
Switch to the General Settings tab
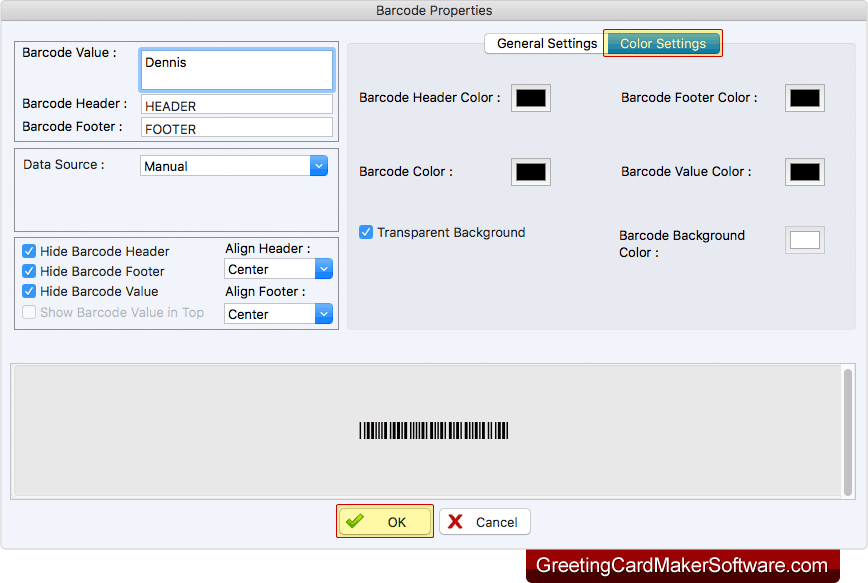546,43
